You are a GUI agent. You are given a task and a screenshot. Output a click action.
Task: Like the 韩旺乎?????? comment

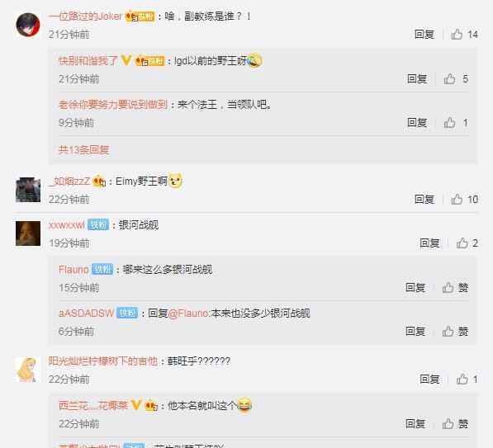tap(467, 380)
